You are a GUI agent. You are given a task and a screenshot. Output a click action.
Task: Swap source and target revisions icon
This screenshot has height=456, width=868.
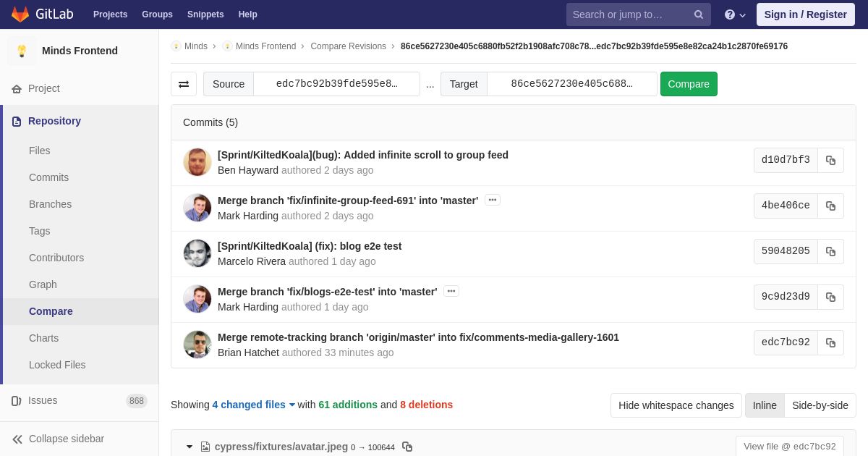[184, 84]
